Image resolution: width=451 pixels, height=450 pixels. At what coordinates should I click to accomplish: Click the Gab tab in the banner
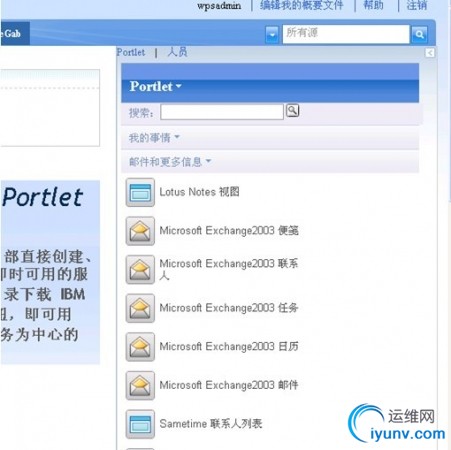tap(15, 34)
